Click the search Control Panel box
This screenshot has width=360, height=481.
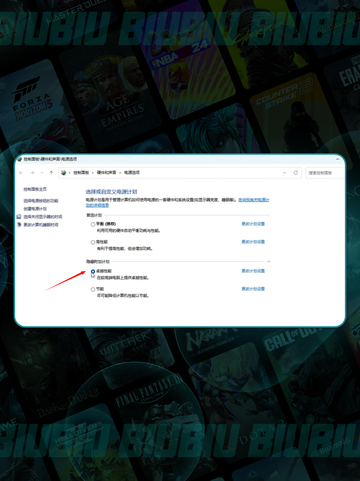pyautogui.click(x=324, y=173)
